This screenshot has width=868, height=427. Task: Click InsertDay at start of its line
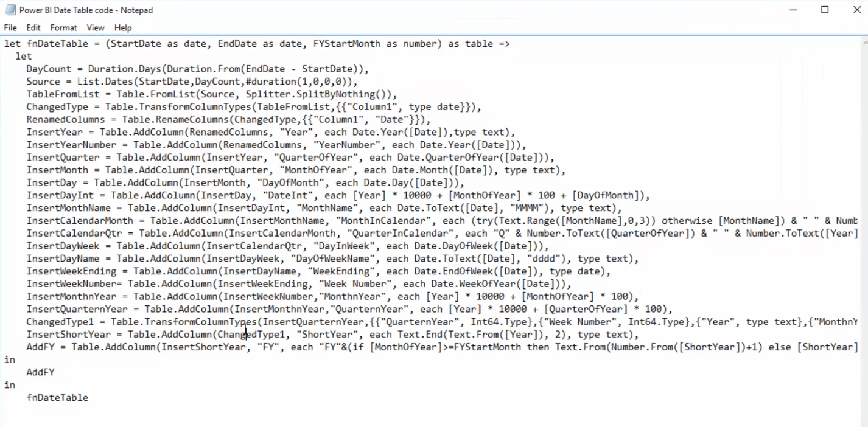point(52,183)
